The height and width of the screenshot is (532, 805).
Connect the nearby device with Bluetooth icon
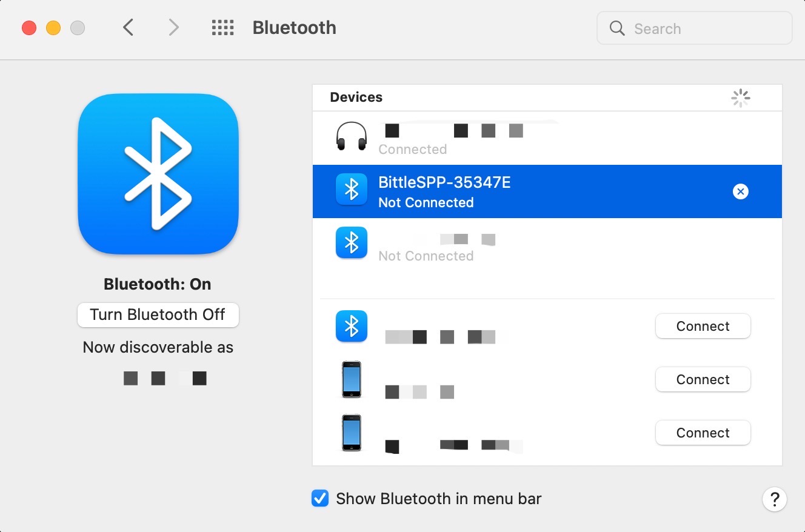click(x=703, y=327)
